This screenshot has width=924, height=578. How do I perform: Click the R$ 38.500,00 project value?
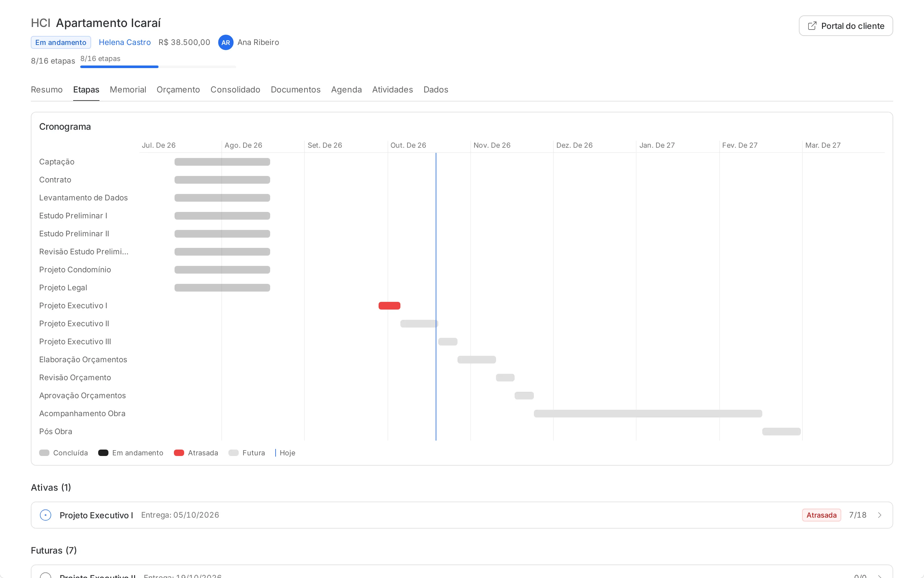coord(184,42)
